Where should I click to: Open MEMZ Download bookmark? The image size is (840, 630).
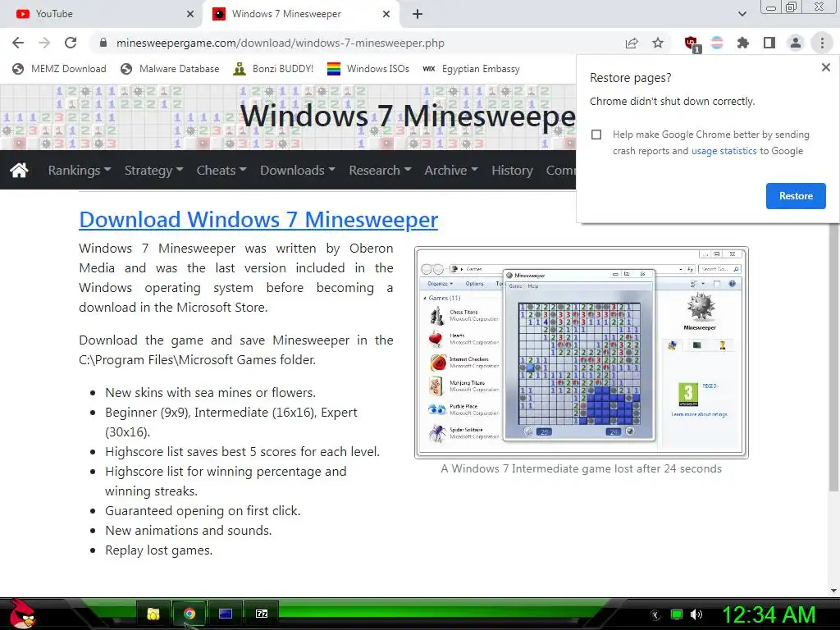point(59,69)
